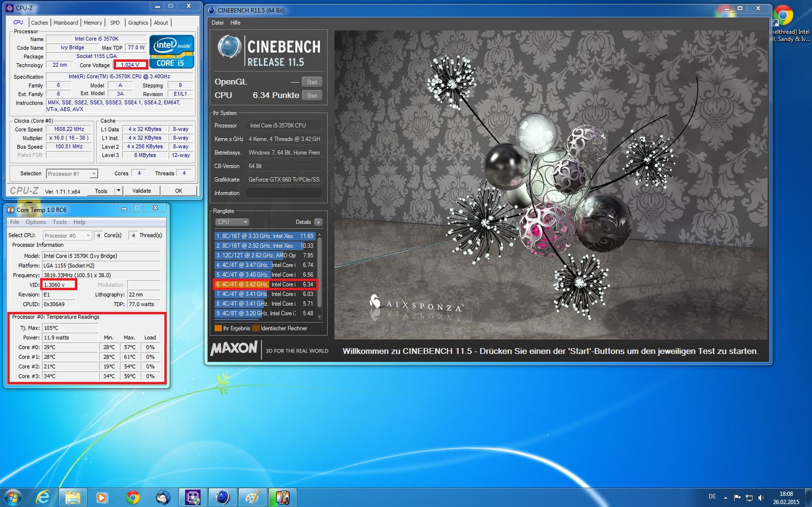Start the CPU benchmark in CINEBENCH
This screenshot has width=812, height=507.
pyautogui.click(x=312, y=96)
